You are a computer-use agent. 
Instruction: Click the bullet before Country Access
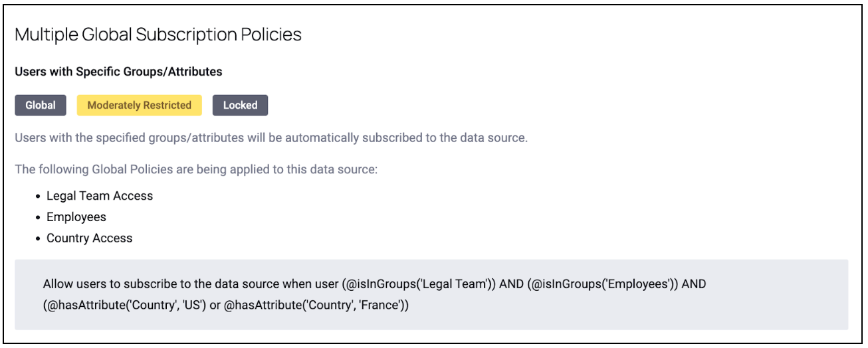coord(39,239)
